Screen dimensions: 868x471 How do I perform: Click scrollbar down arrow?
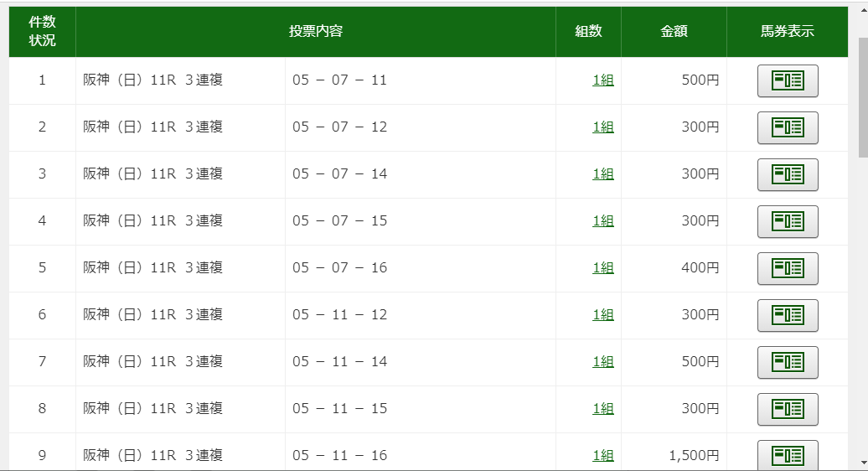tap(863, 463)
